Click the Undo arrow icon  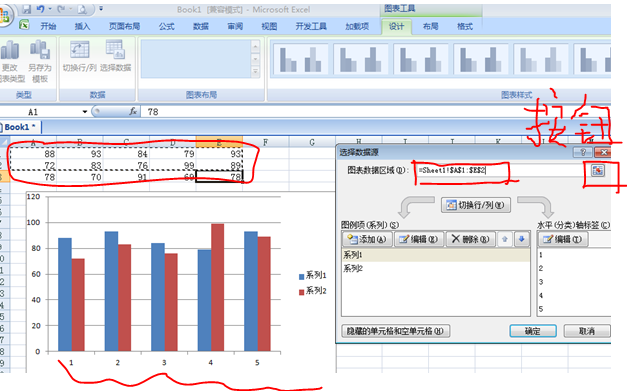40,9
